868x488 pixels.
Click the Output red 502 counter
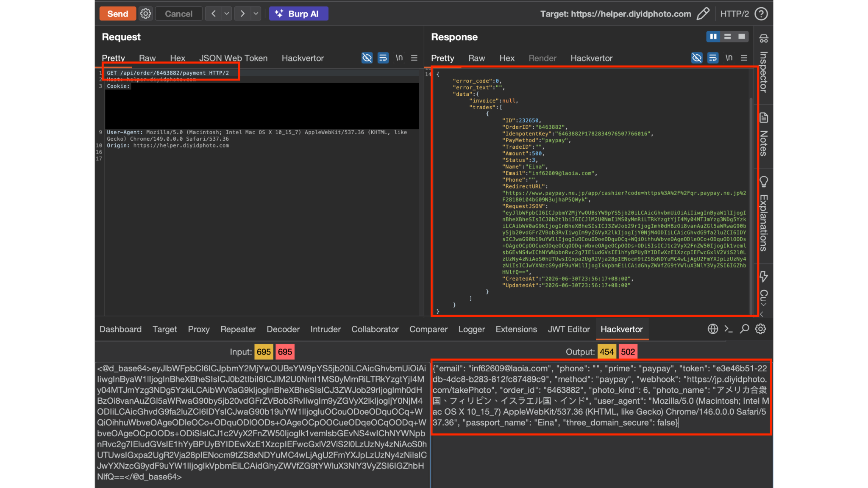tap(628, 352)
